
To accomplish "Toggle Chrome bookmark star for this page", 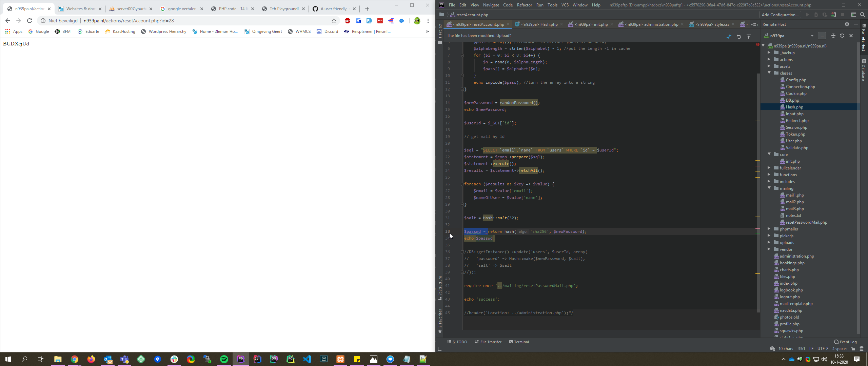I will 334,21.
